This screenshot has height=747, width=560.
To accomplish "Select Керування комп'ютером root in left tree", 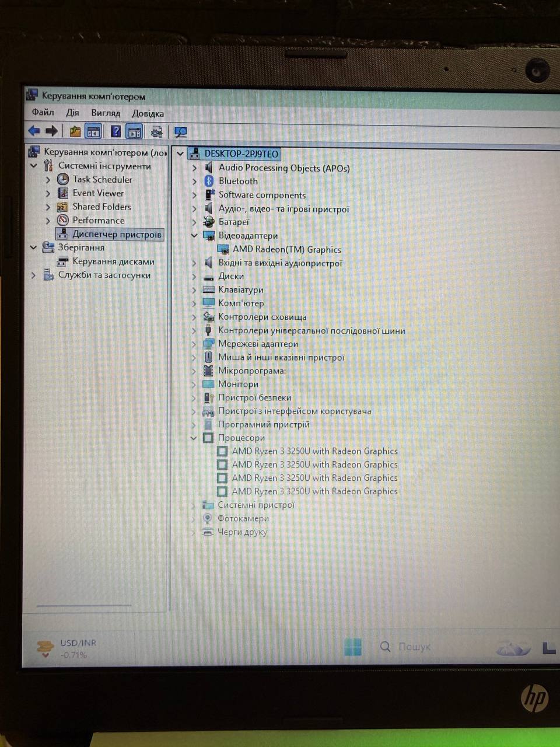I will pyautogui.click(x=106, y=152).
